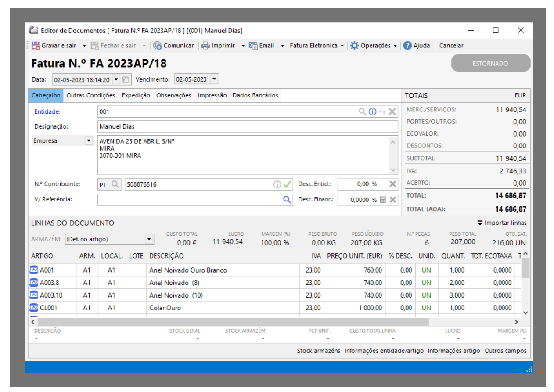Click the Comunicar toolbar icon

click(157, 46)
